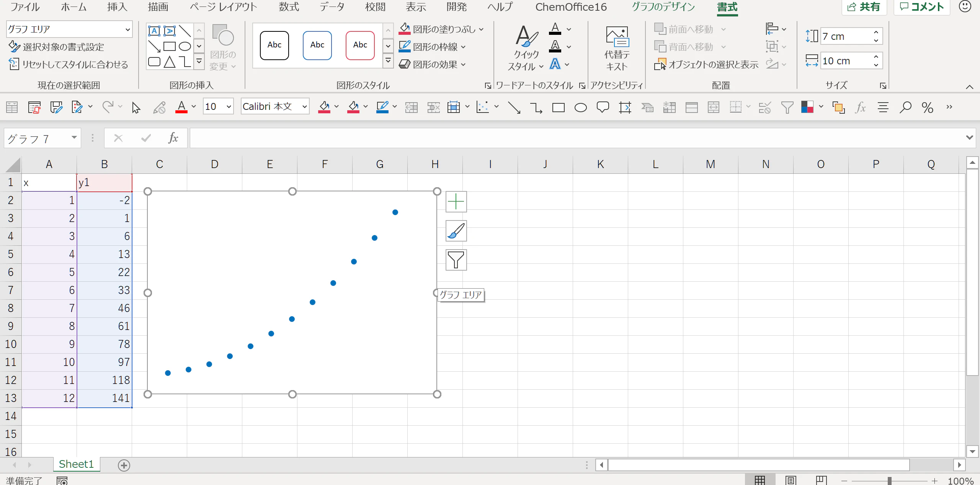
Task: Switch to normal view in the status bar
Action: (x=760, y=480)
